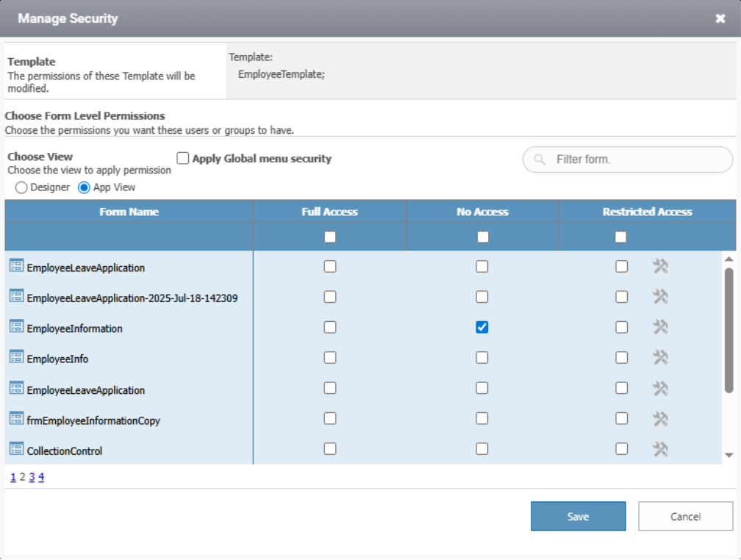741x560 pixels.
Task: Go to page 1 of forms
Action: coord(12,477)
